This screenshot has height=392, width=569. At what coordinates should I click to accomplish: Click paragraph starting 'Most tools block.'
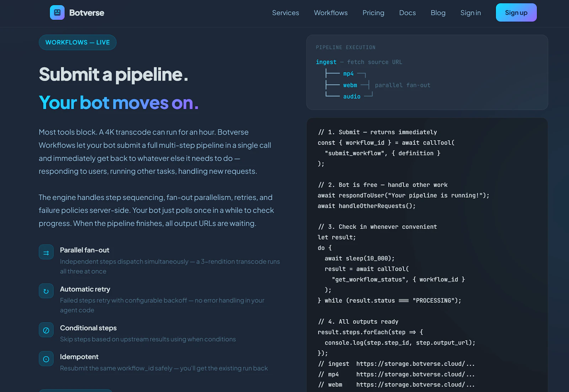click(x=155, y=152)
